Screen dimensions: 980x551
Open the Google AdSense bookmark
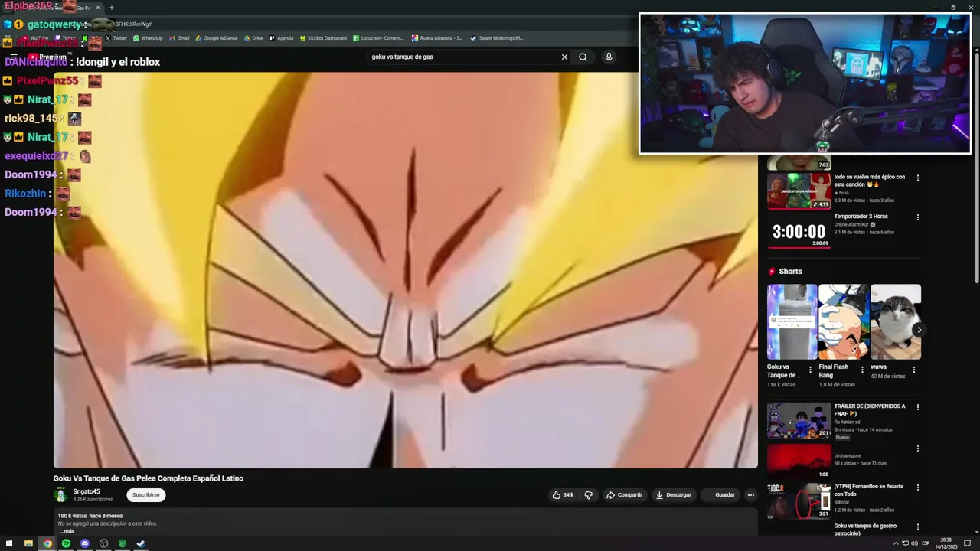point(217,38)
